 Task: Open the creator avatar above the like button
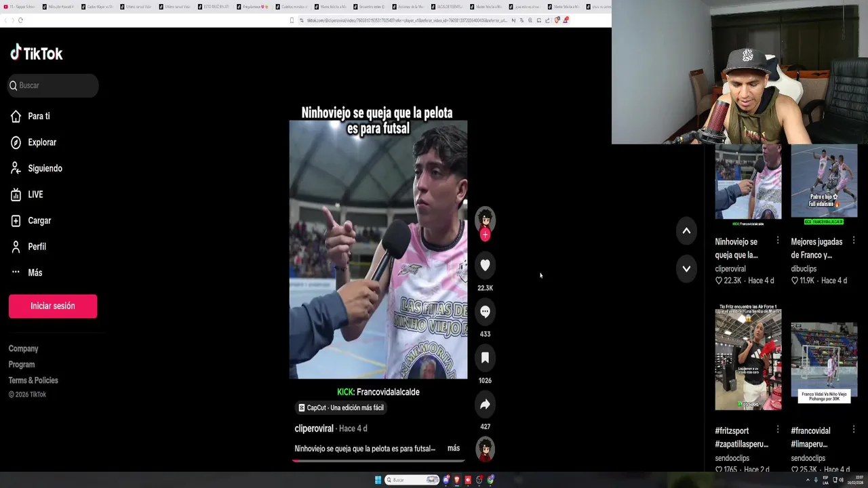click(485, 220)
